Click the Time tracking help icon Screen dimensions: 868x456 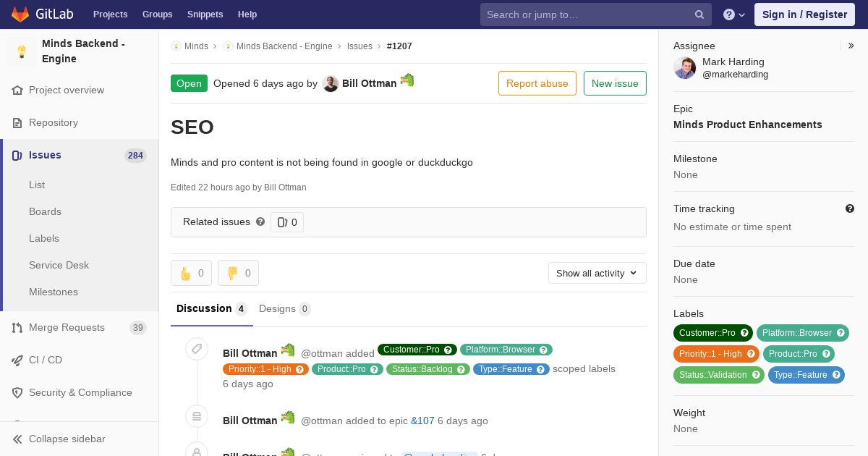[x=850, y=208]
